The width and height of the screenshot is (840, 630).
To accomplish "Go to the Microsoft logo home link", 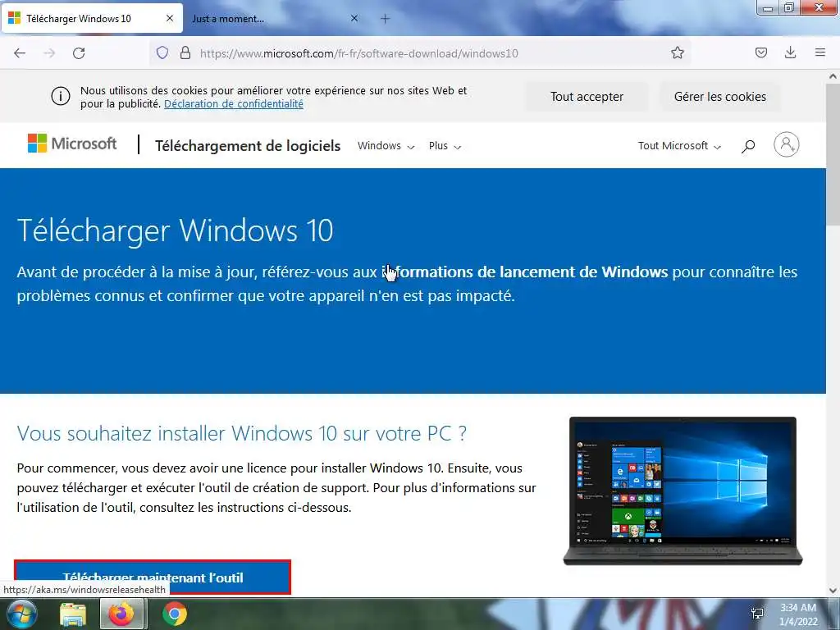I will (x=72, y=144).
